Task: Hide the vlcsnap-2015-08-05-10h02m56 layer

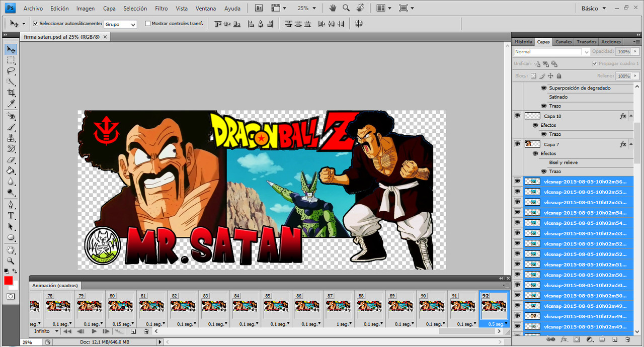Action: click(517, 181)
